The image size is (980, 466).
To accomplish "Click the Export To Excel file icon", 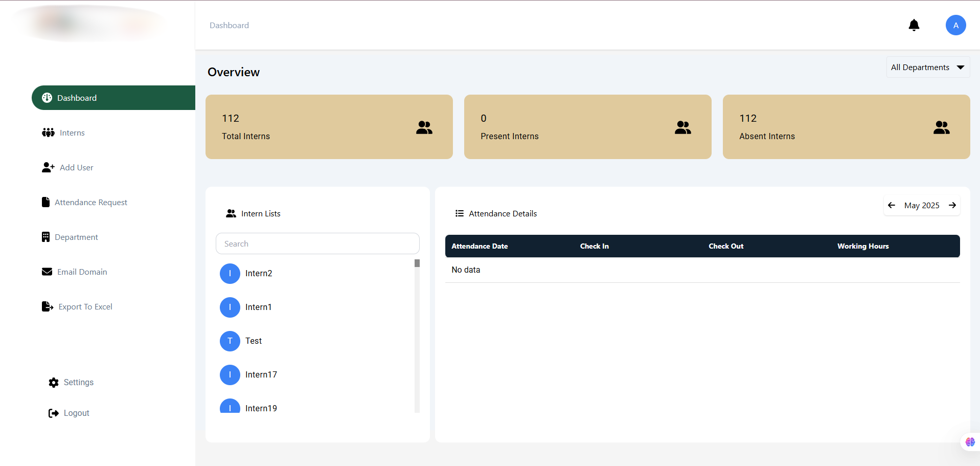I will pyautogui.click(x=48, y=306).
